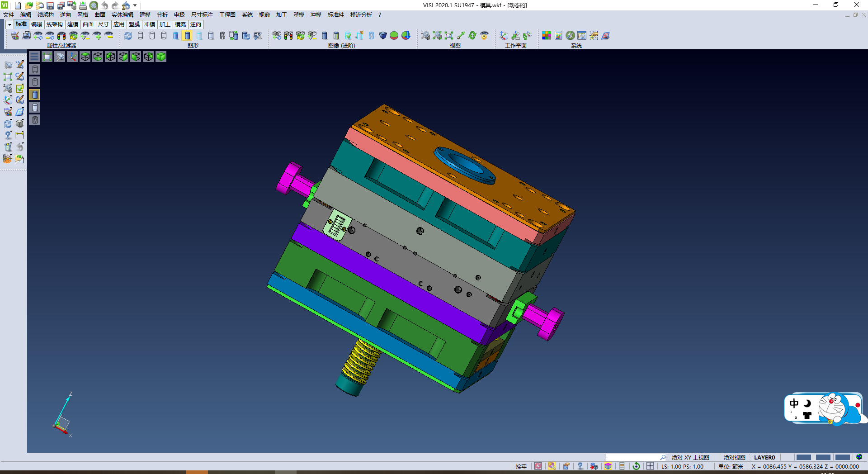Click the 单位: 毫米 units label
The width and height of the screenshot is (868, 474).
pyautogui.click(x=731, y=466)
